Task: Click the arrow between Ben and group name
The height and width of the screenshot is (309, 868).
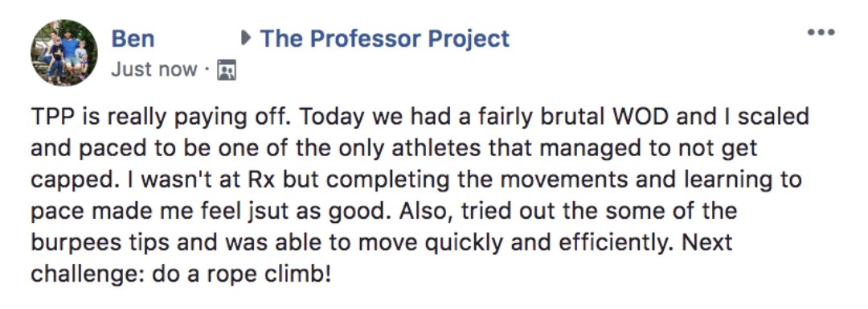Action: click(x=246, y=39)
